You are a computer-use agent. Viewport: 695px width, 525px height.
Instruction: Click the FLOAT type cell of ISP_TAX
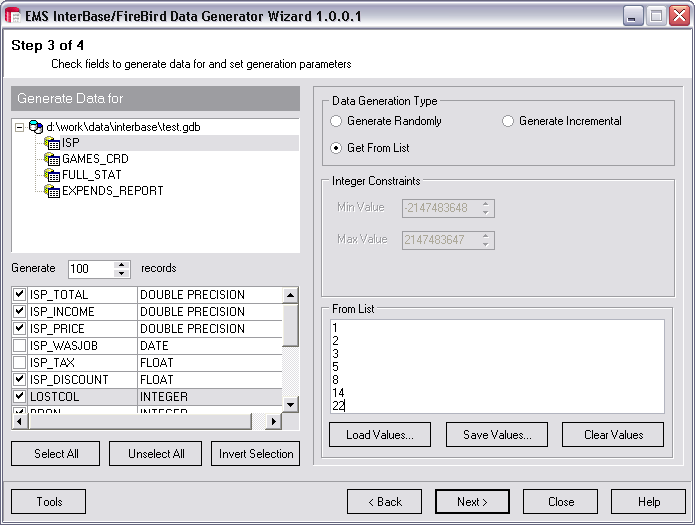coord(210,362)
